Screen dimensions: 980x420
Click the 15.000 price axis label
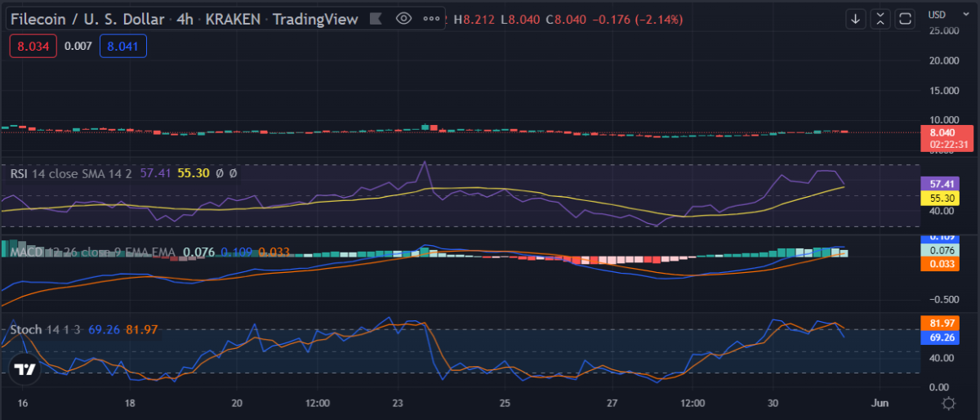pyautogui.click(x=943, y=90)
